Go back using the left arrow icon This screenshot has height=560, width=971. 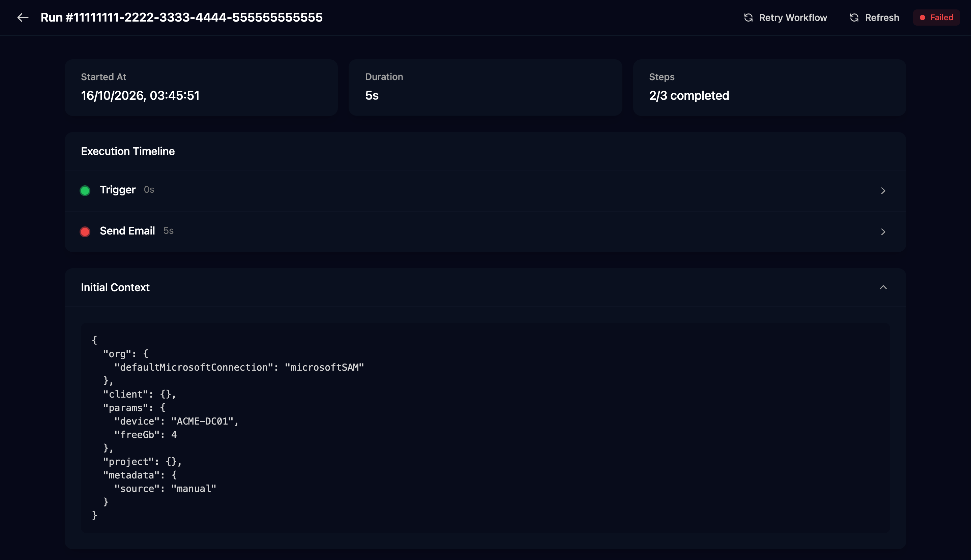point(23,17)
